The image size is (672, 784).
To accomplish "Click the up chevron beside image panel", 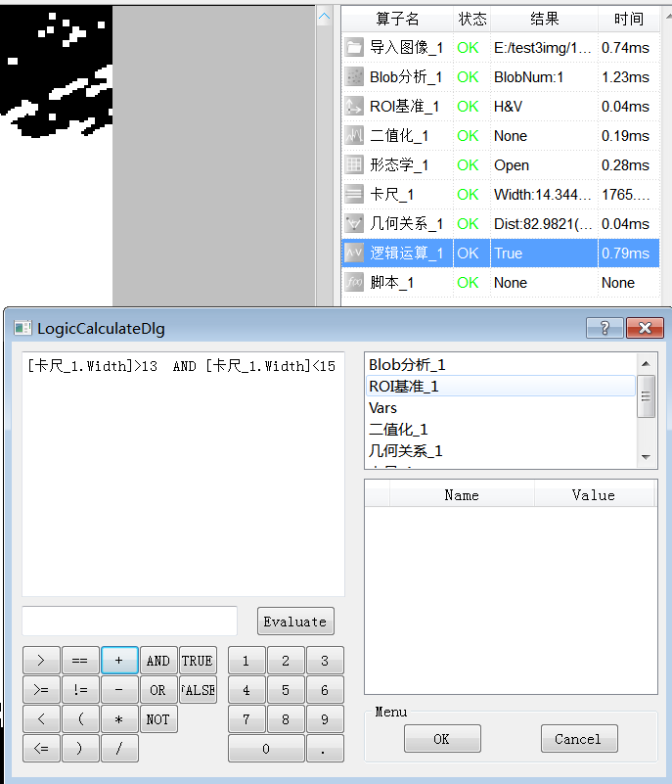I will coord(324,17).
